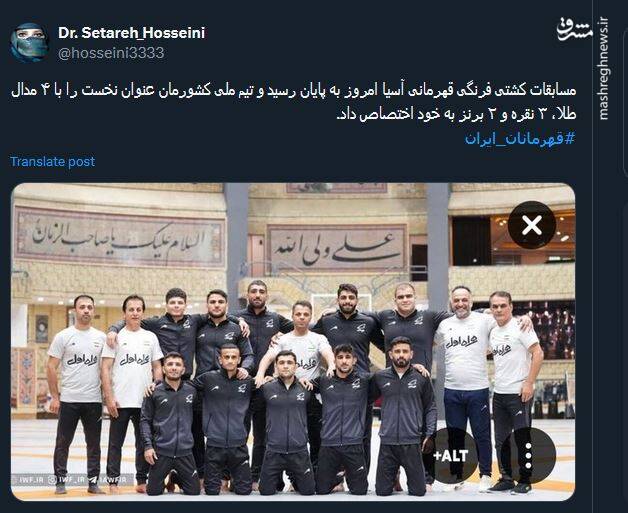
Task: Click the Persian tweet text body
Action: click(x=293, y=102)
